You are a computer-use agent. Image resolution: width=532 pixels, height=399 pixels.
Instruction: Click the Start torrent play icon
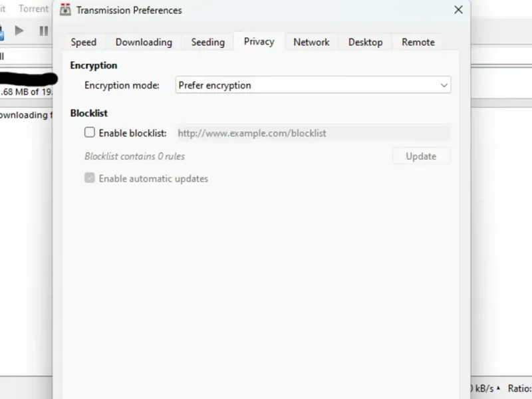click(x=19, y=31)
